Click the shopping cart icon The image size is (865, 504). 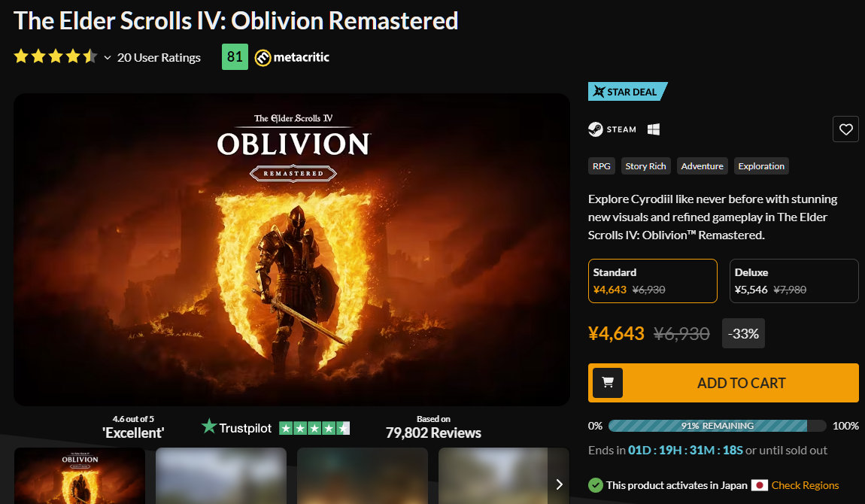coord(607,383)
